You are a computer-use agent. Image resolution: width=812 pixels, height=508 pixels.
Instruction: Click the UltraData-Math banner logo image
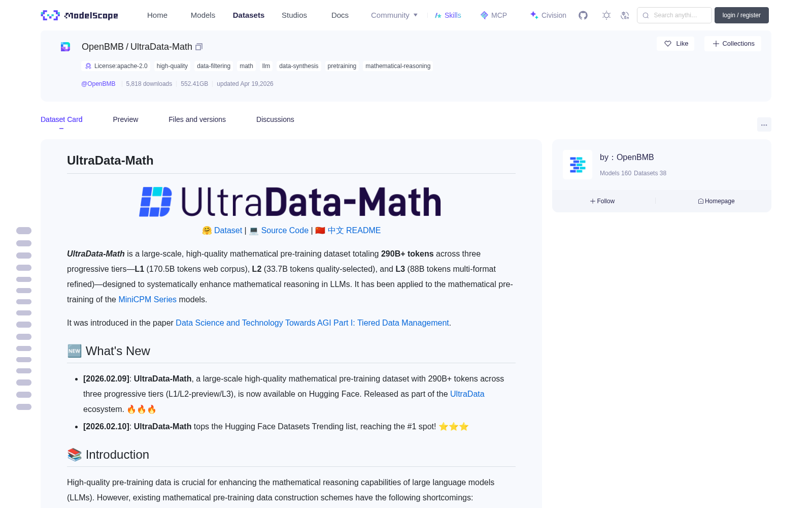click(x=290, y=202)
